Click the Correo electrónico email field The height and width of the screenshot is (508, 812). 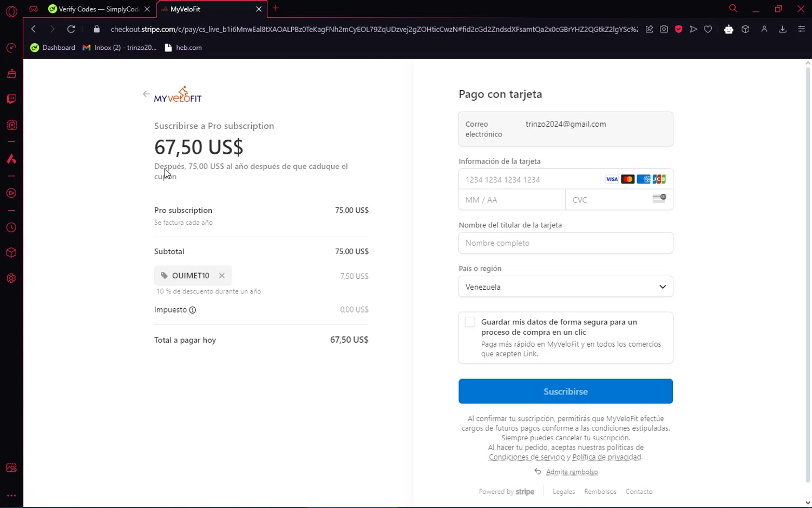tap(566, 129)
